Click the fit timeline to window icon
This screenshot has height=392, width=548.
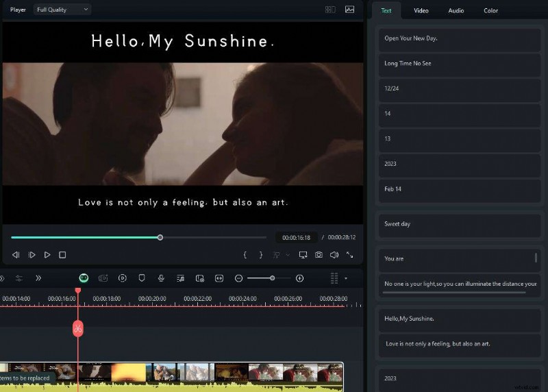point(219,278)
